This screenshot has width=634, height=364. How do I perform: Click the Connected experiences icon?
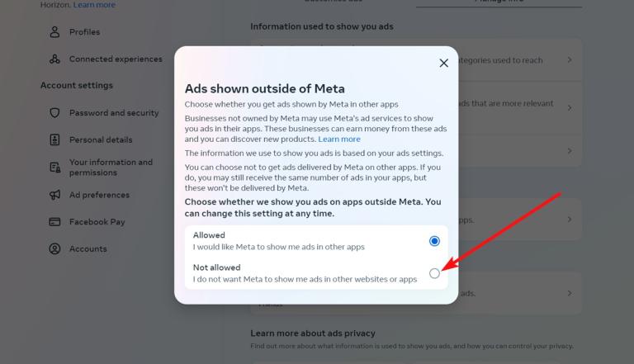54,59
